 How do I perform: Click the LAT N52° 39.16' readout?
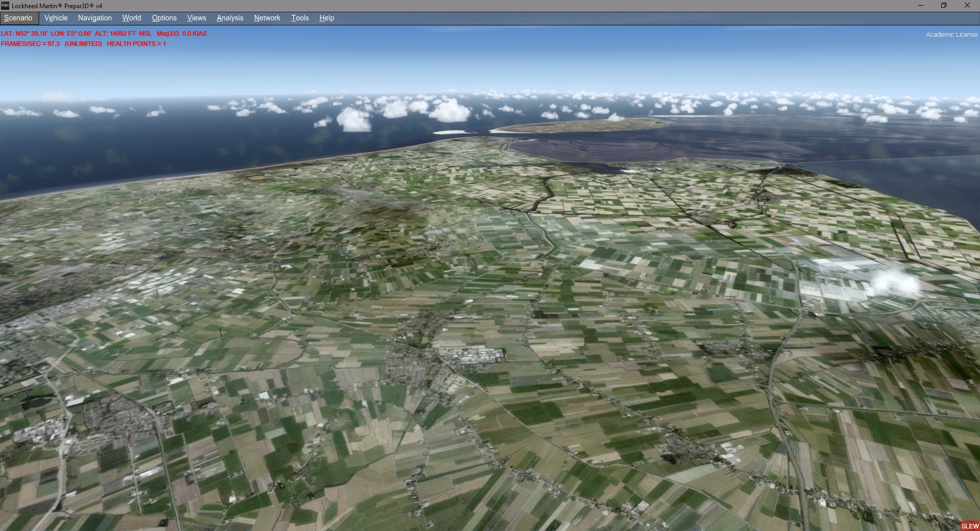(x=24, y=34)
